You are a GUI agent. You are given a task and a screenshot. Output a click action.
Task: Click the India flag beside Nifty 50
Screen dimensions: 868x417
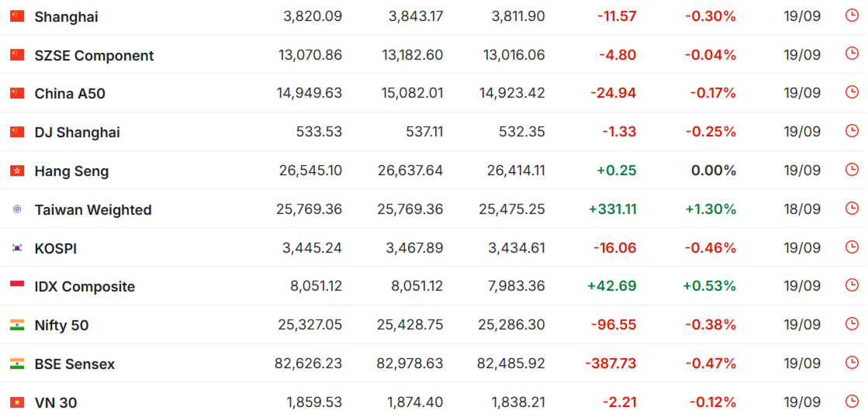[x=17, y=326]
